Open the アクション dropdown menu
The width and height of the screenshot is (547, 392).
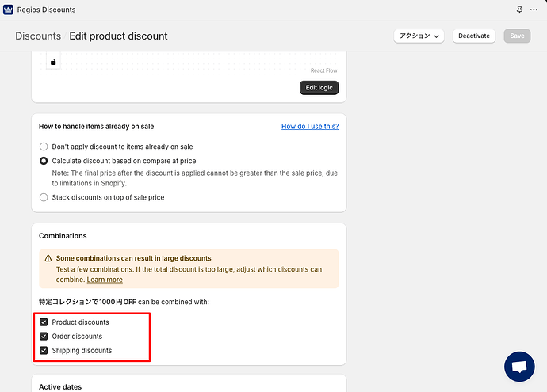click(x=419, y=36)
